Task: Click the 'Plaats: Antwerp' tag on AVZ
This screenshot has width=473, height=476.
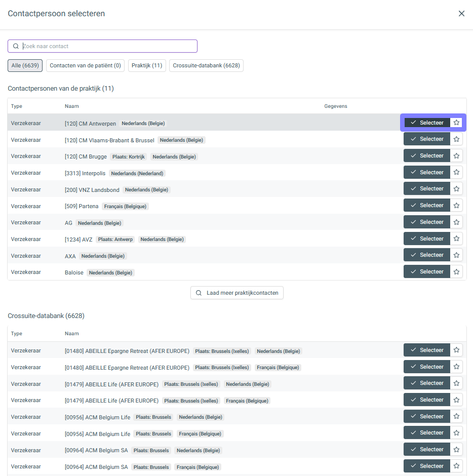Action: click(x=115, y=240)
